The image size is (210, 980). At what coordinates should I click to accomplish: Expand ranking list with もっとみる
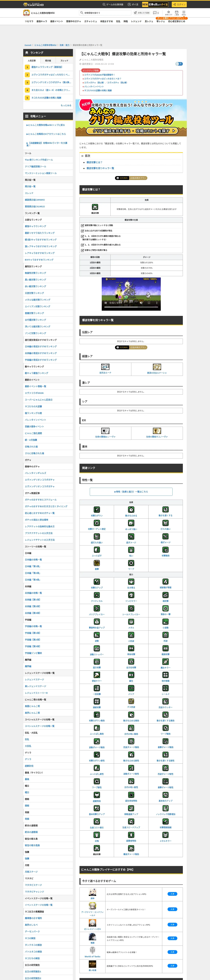[66, 105]
